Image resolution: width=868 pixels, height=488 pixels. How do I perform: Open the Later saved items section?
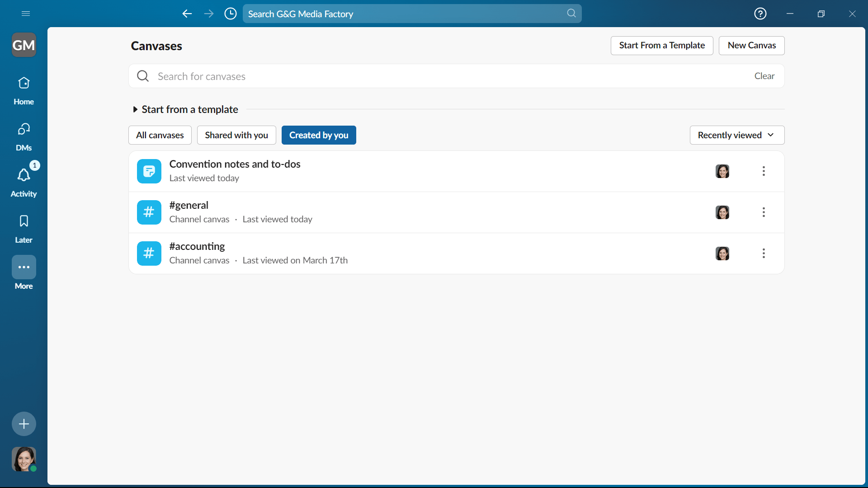point(24,227)
